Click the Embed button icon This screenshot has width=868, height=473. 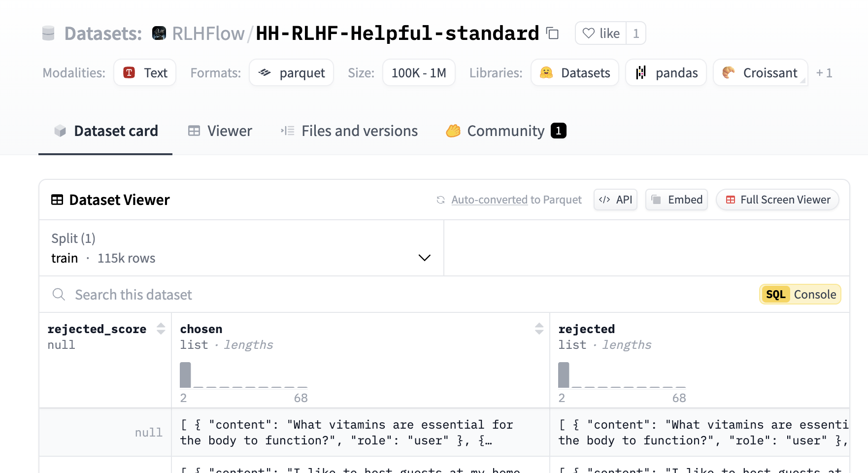[x=656, y=200]
